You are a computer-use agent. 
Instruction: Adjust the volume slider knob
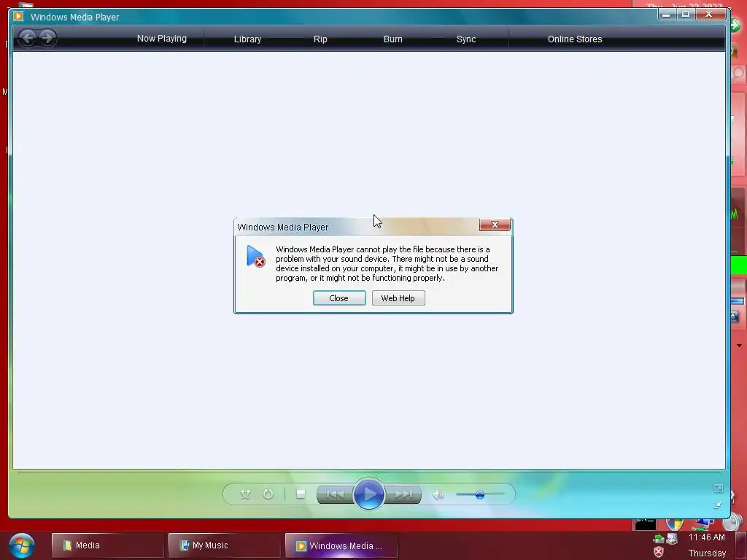click(x=480, y=495)
